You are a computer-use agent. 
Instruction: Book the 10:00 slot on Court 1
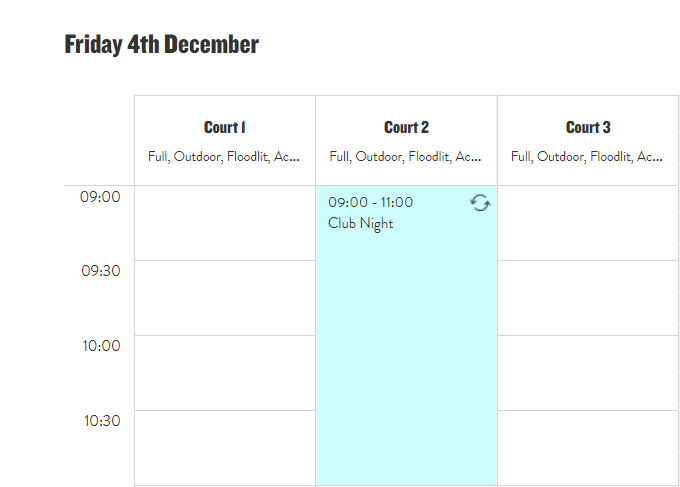(225, 373)
